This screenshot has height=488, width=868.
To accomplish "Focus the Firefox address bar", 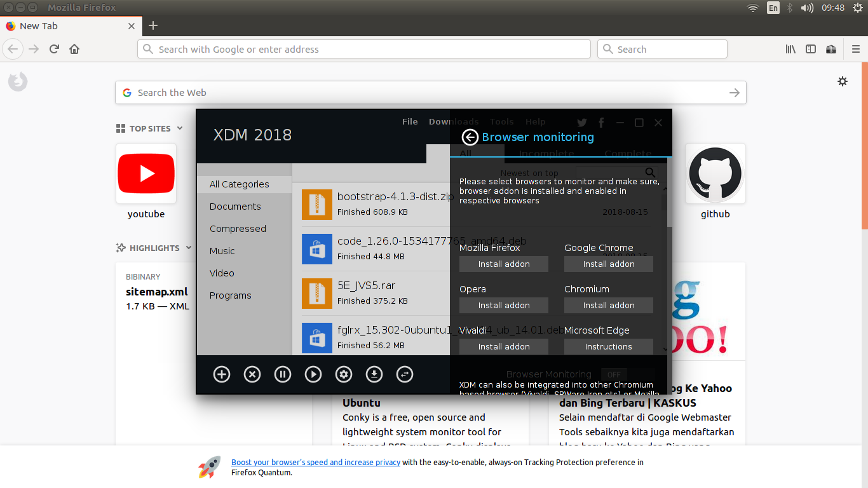I will (364, 49).
